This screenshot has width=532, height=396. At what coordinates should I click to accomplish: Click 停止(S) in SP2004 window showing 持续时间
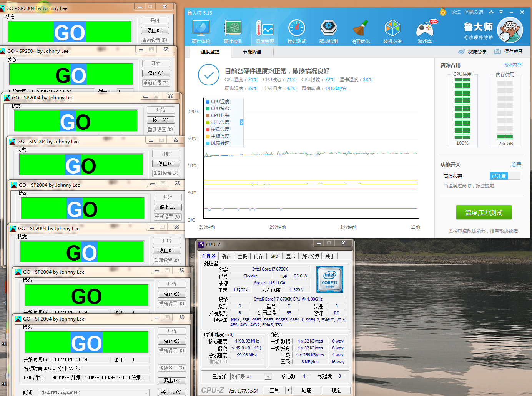coord(172,341)
